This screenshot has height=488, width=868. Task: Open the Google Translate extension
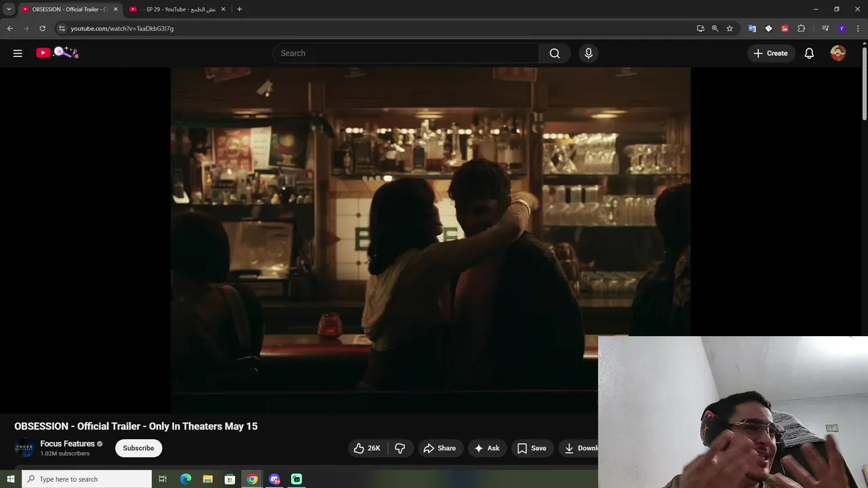click(752, 28)
